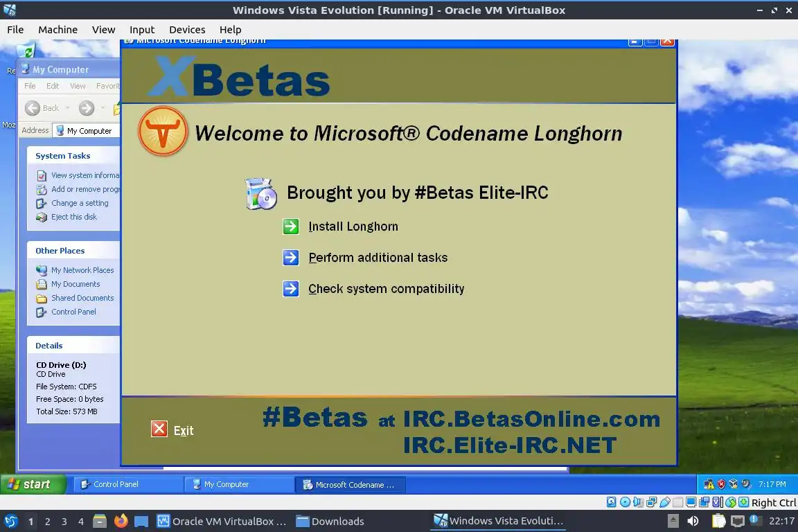The height and width of the screenshot is (532, 798).
Task: Click VirtualBox mouse integration green arrow icon
Action: pyautogui.click(x=731, y=502)
